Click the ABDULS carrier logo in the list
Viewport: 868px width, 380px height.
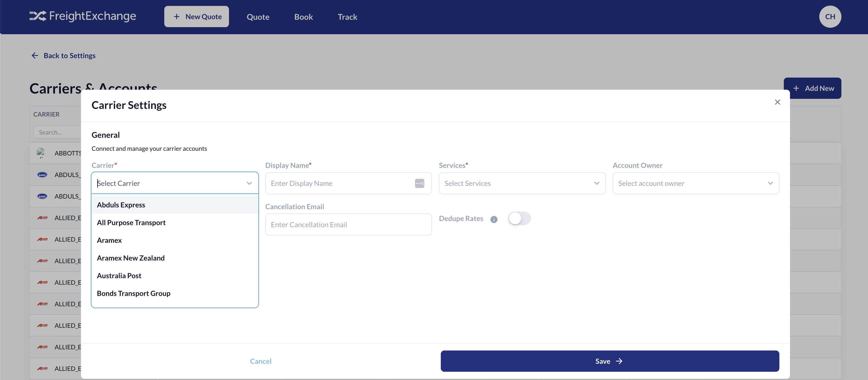click(x=42, y=175)
